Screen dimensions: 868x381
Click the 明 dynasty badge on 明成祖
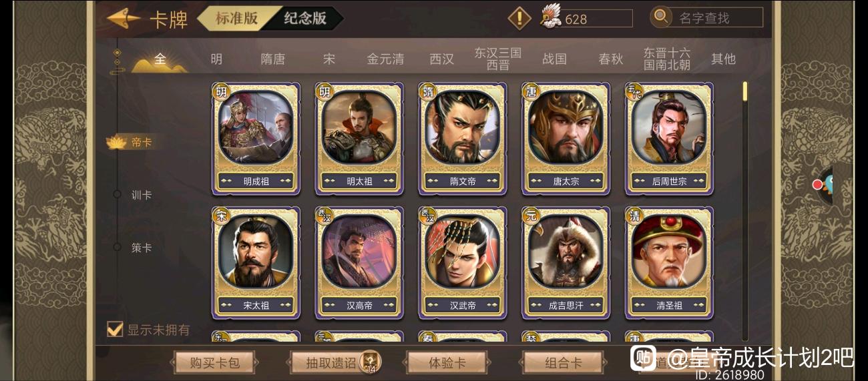point(221,91)
